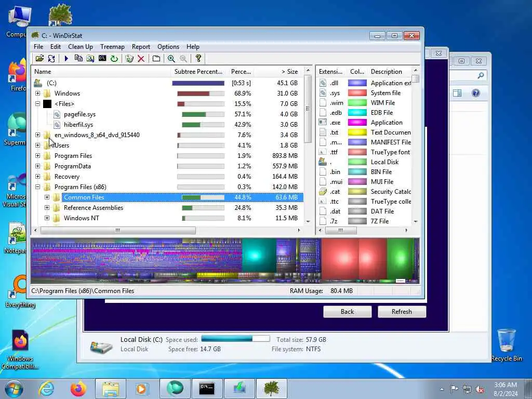Viewport: 532px width, 399px height.
Task: Click the pagefile.sys file icon
Action: pos(57,114)
